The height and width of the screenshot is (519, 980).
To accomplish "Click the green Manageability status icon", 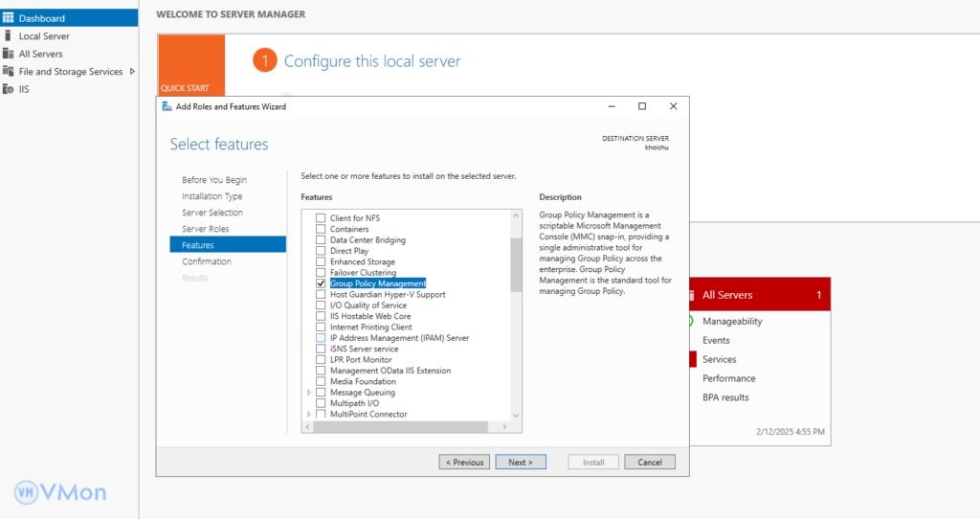I will [691, 322].
